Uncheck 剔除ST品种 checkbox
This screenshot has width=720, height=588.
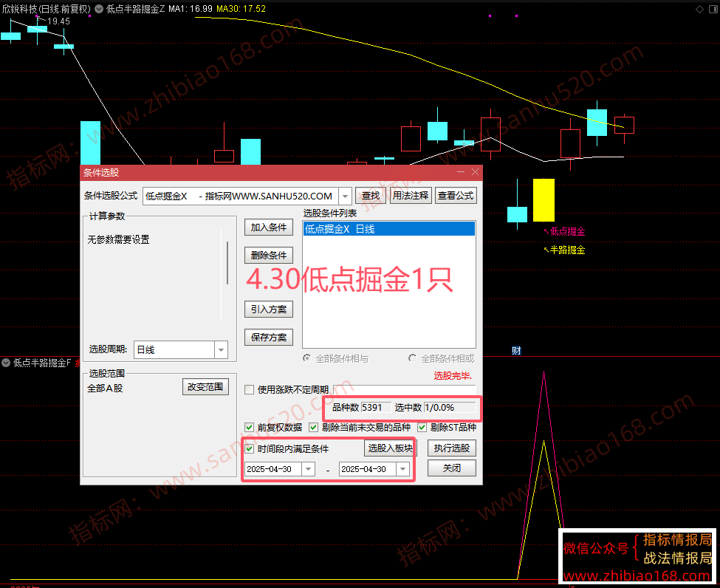pos(422,427)
